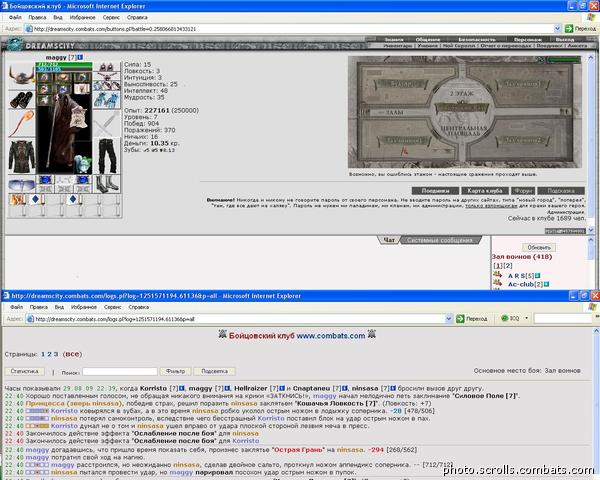Click Переход button in the log window
The image size is (600, 480).
[472, 318]
